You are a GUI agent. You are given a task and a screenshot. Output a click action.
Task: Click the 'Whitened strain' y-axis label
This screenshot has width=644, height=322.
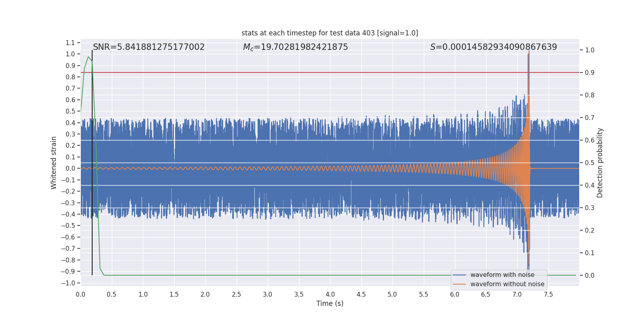pyautogui.click(x=54, y=163)
